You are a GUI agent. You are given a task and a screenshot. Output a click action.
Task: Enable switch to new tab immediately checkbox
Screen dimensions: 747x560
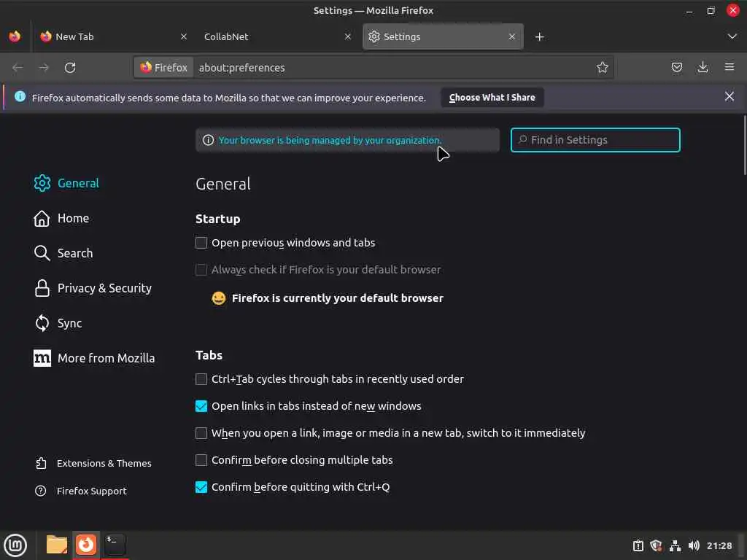point(201,433)
